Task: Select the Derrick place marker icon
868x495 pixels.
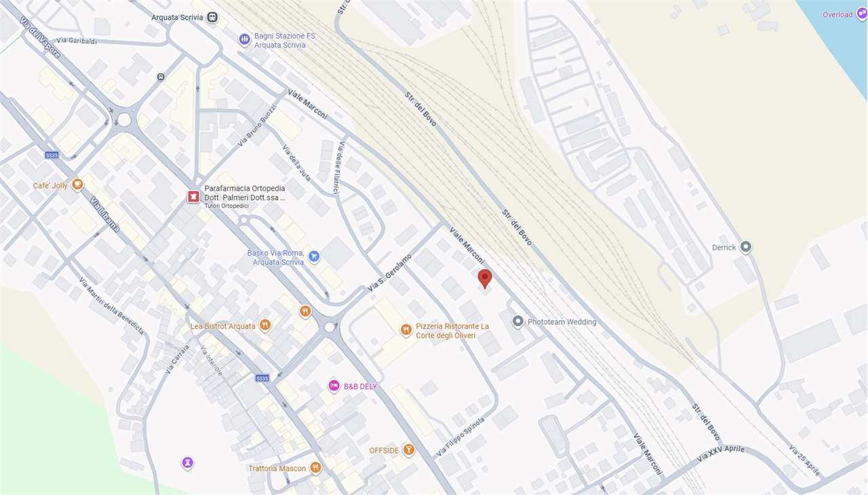Action: (x=746, y=247)
